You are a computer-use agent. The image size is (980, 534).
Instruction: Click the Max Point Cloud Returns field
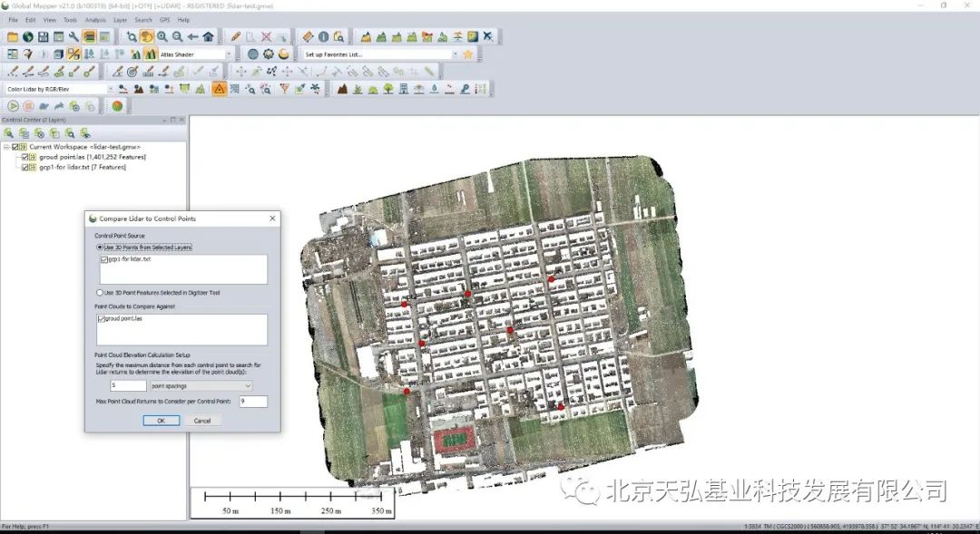pos(253,401)
